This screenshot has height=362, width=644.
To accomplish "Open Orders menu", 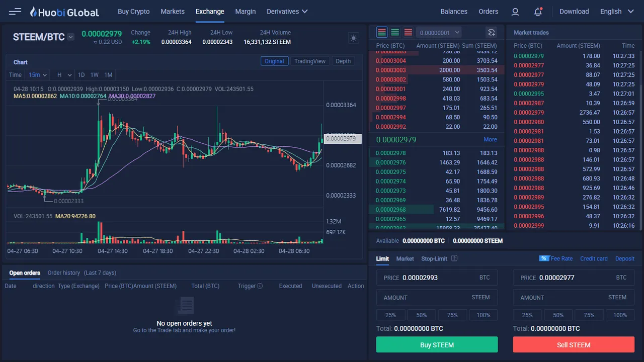I will [x=489, y=11].
